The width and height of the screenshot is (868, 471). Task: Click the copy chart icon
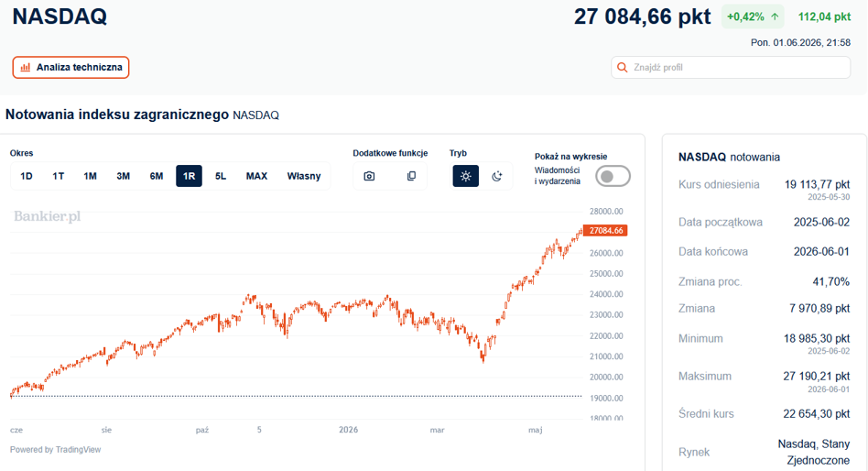[411, 176]
